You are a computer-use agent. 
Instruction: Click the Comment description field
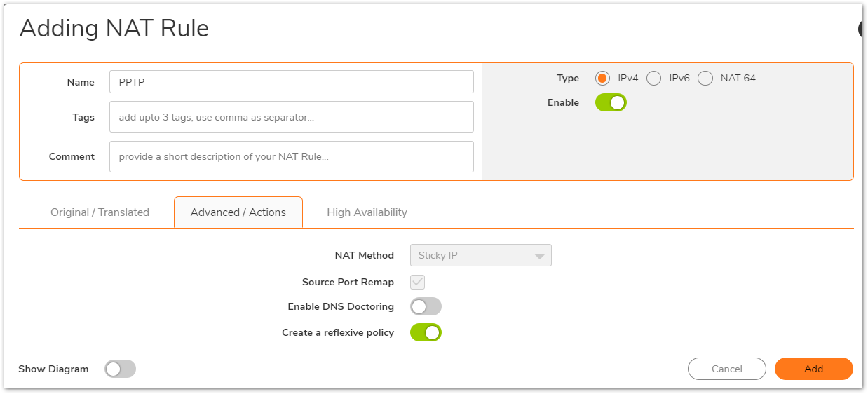pos(291,156)
